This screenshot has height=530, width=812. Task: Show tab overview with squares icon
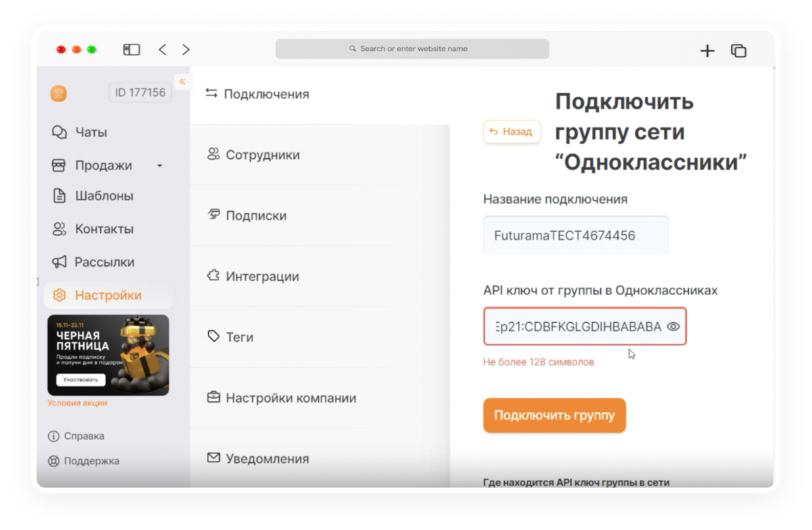click(x=738, y=51)
